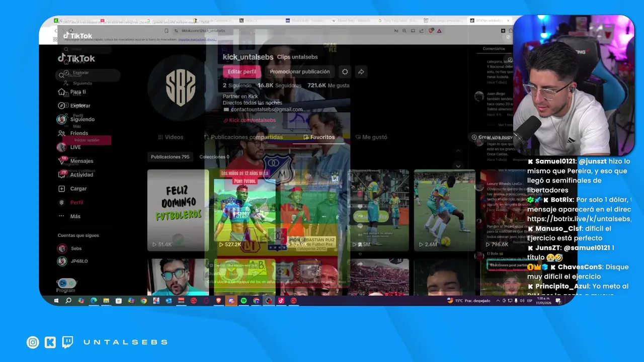Click the TikTok logo in the sidebar
644x362 pixels.
coord(76,58)
